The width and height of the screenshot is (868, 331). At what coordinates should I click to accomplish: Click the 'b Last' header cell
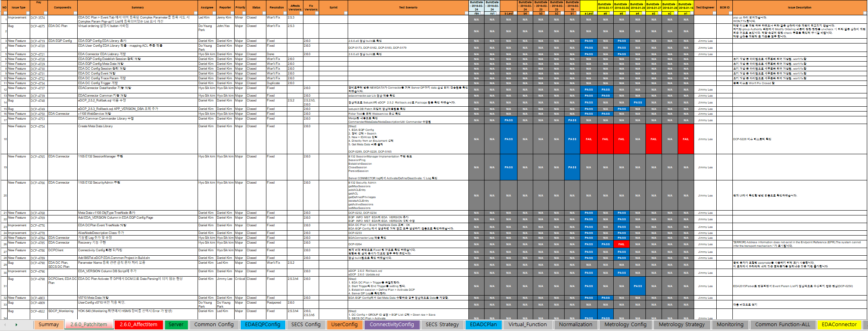point(509,13)
